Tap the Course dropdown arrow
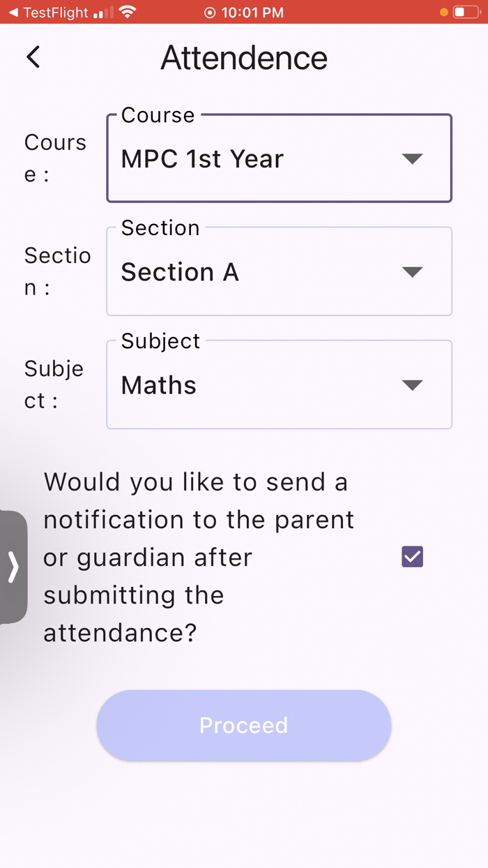This screenshot has width=488, height=868. point(412,158)
